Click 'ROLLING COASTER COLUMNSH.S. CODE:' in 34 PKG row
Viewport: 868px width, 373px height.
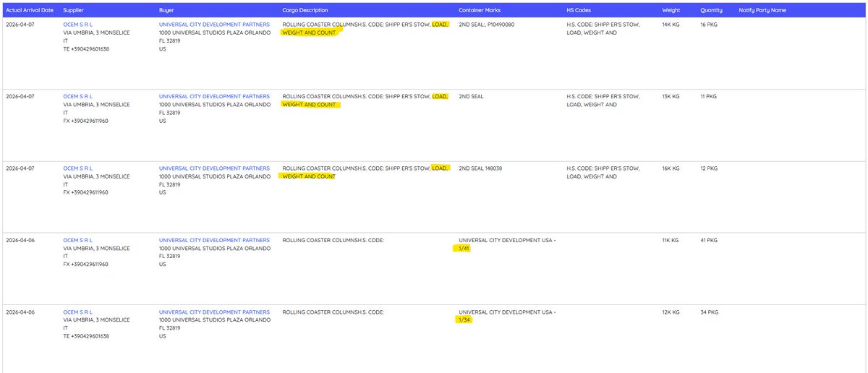[333, 312]
